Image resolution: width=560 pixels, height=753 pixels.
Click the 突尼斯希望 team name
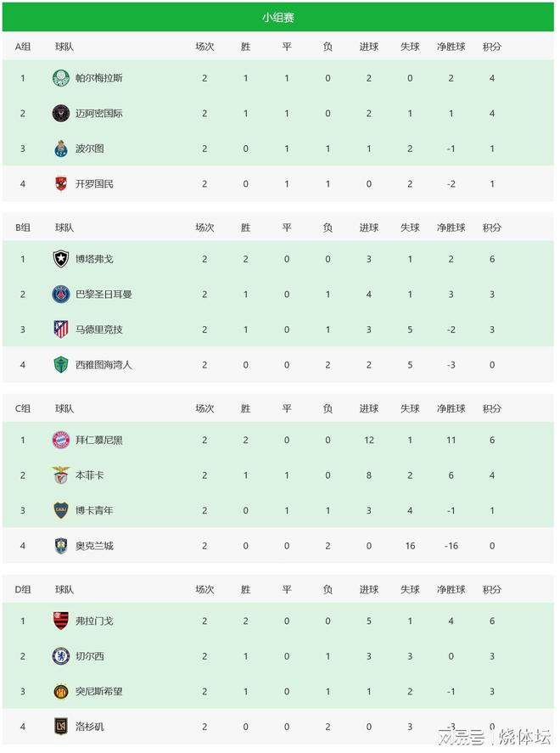point(98,691)
